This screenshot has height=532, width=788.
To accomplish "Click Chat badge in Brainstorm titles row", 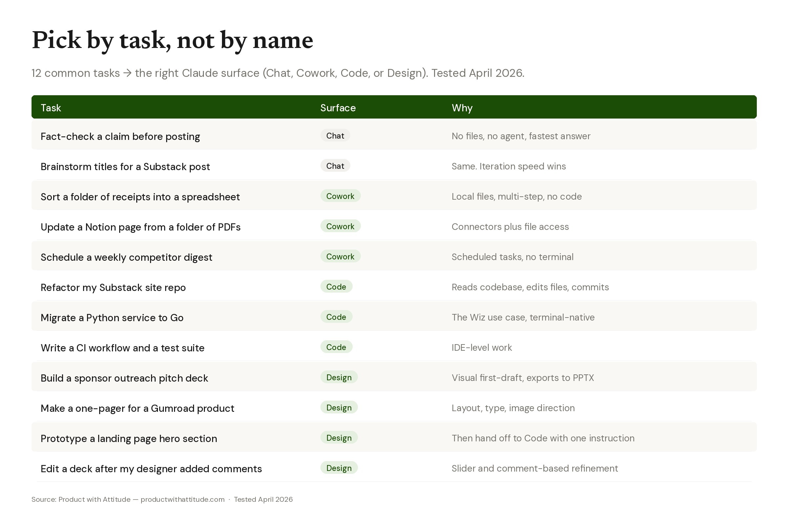I will [335, 166].
